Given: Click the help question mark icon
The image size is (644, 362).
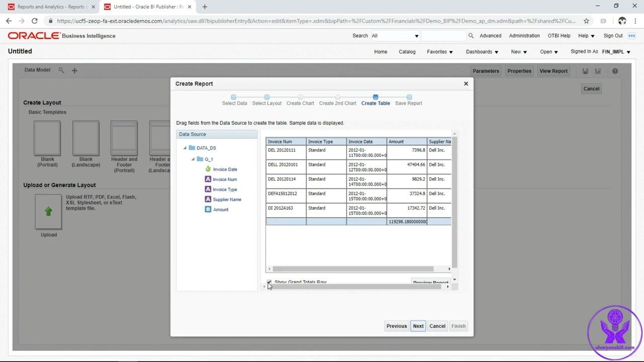Looking at the screenshot, I should 615,71.
